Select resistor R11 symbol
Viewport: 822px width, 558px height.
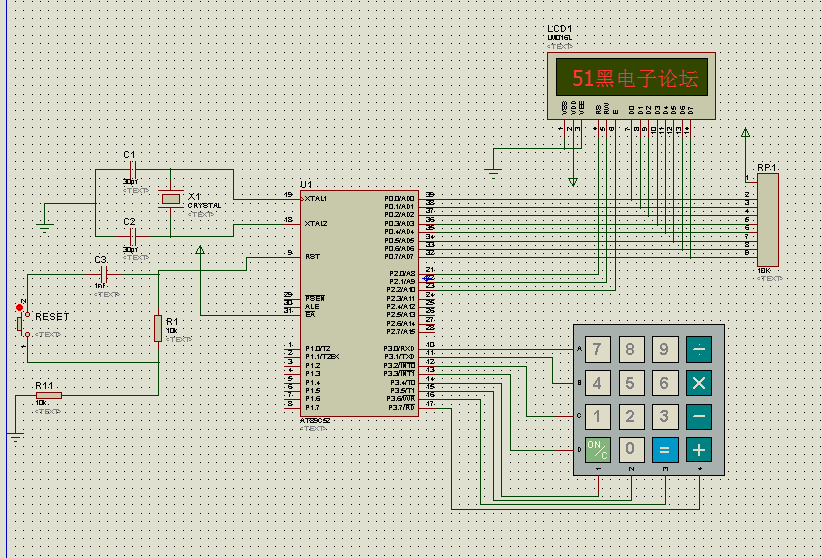pyautogui.click(x=48, y=396)
